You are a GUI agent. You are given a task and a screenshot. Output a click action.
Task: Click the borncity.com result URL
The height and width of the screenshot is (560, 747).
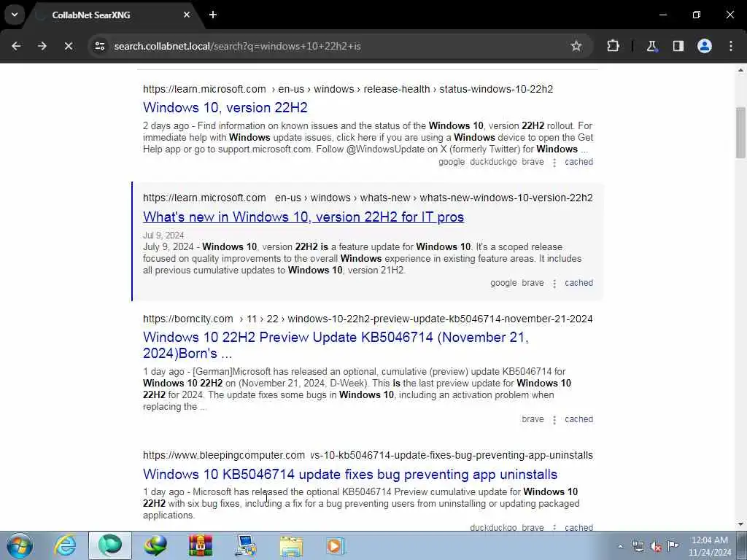pyautogui.click(x=368, y=319)
